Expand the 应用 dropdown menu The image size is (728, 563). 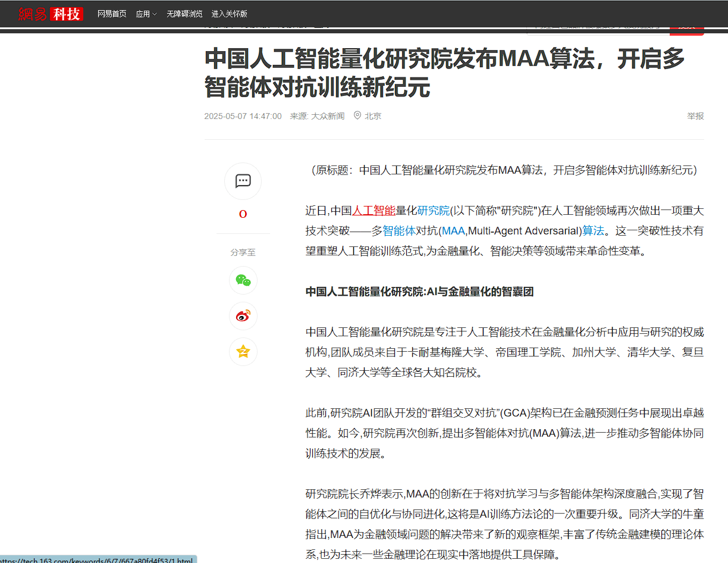click(x=146, y=13)
